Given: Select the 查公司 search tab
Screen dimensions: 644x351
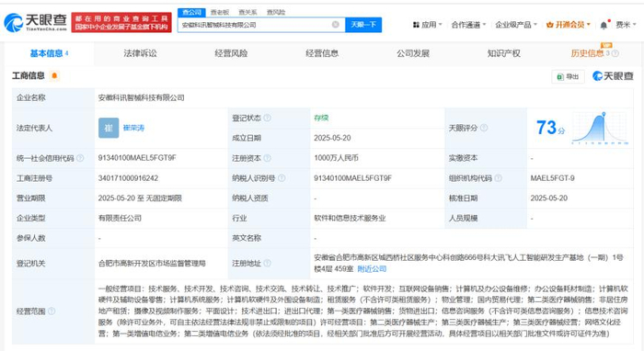Looking at the screenshot, I should click(191, 12).
